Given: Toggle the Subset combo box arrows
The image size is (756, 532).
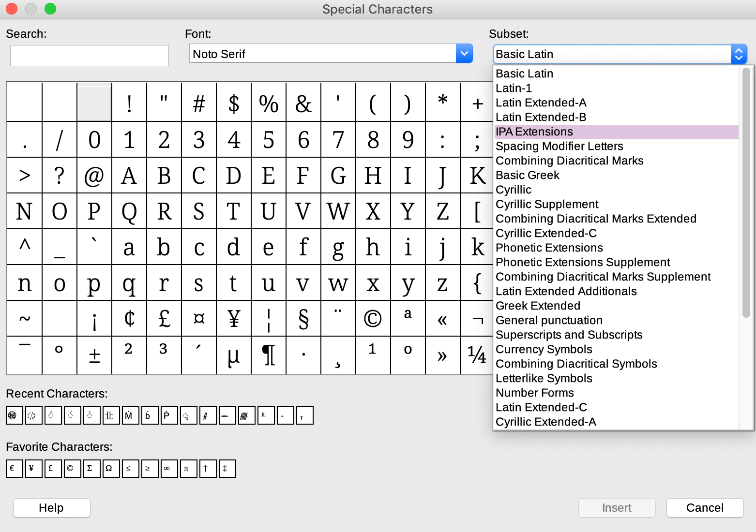Looking at the screenshot, I should click(x=739, y=54).
